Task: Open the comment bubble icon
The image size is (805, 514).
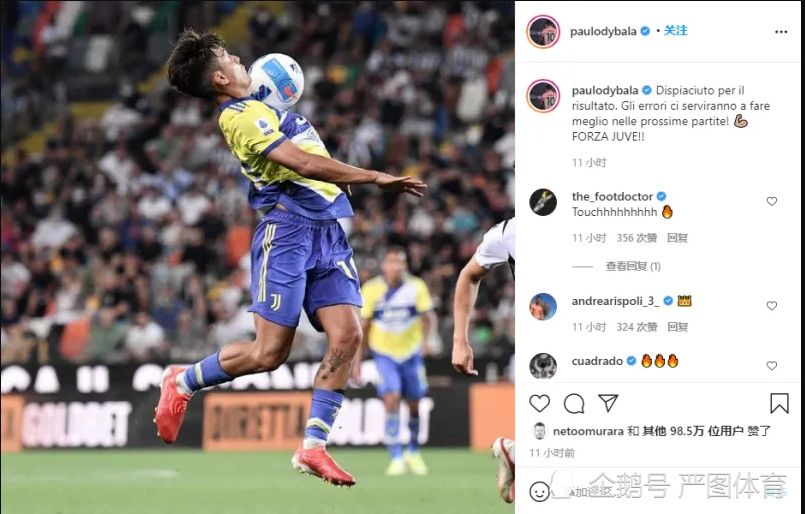Action: click(574, 404)
